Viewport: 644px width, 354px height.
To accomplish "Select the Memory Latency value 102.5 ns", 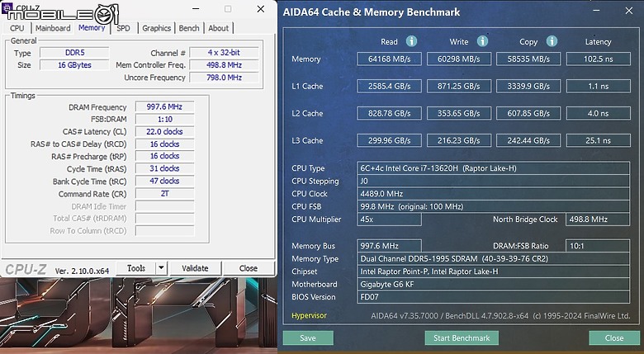I will pyautogui.click(x=598, y=59).
